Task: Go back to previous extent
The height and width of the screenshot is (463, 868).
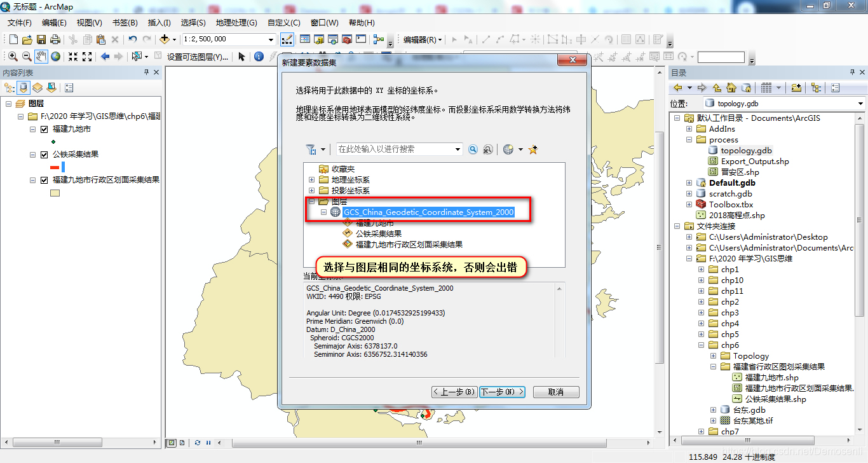Action: (x=105, y=57)
